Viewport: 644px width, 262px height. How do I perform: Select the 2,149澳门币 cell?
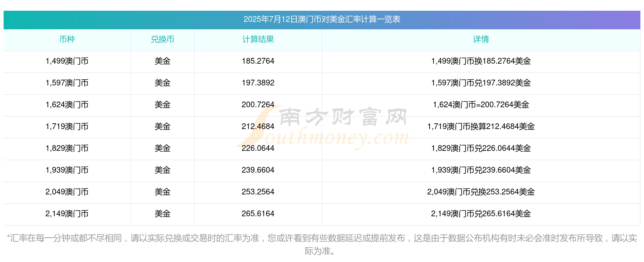(x=67, y=214)
